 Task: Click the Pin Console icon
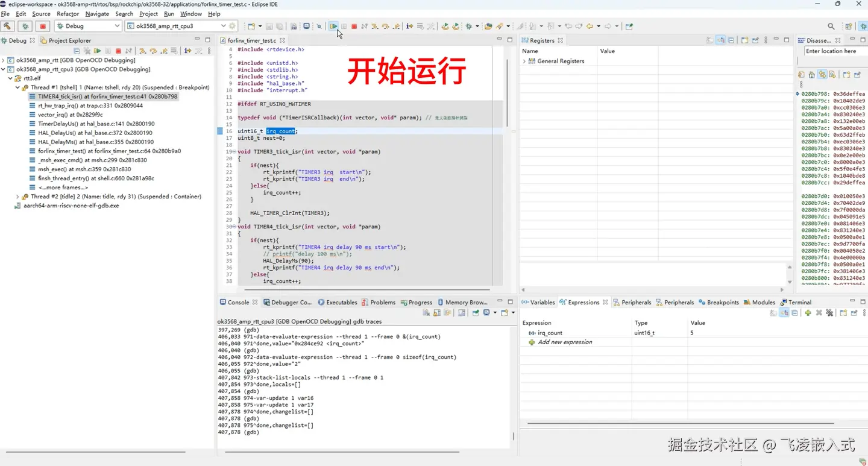tap(476, 312)
